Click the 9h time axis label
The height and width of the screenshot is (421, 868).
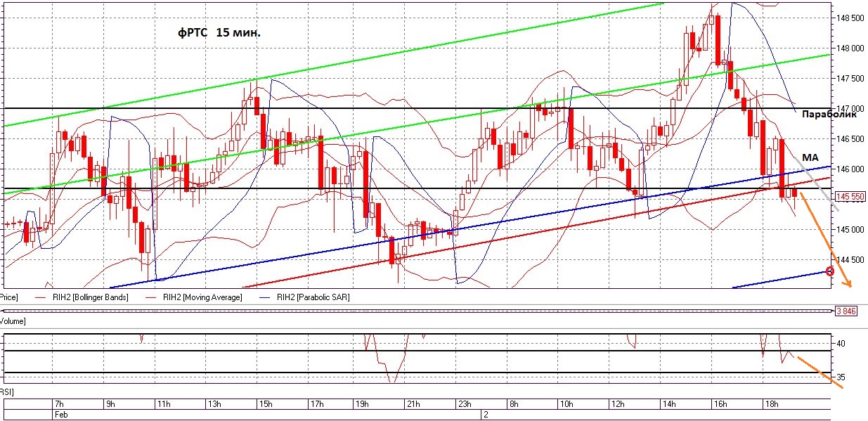click(110, 404)
